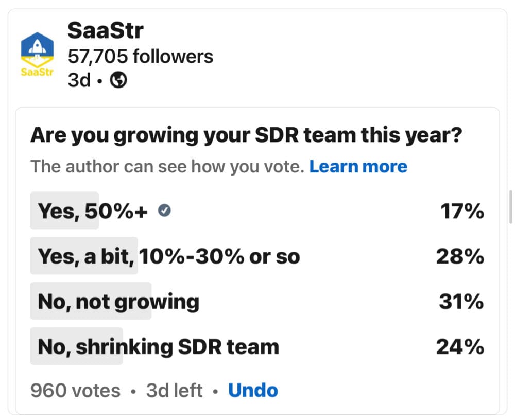Image resolution: width=515 pixels, height=420 pixels.
Task: Click the selected-vote checkmark icon
Action: [165, 211]
